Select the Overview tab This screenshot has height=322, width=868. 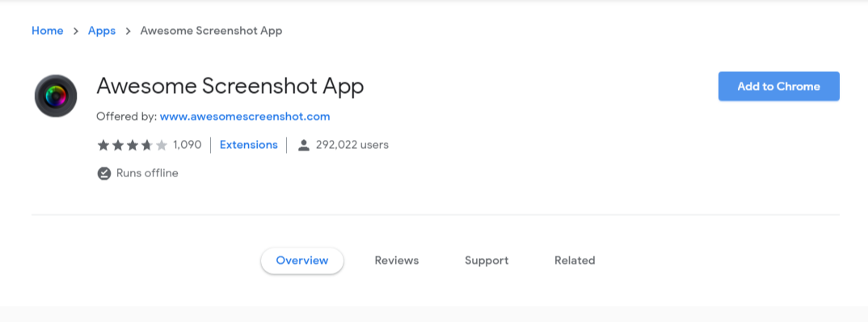pyautogui.click(x=302, y=261)
